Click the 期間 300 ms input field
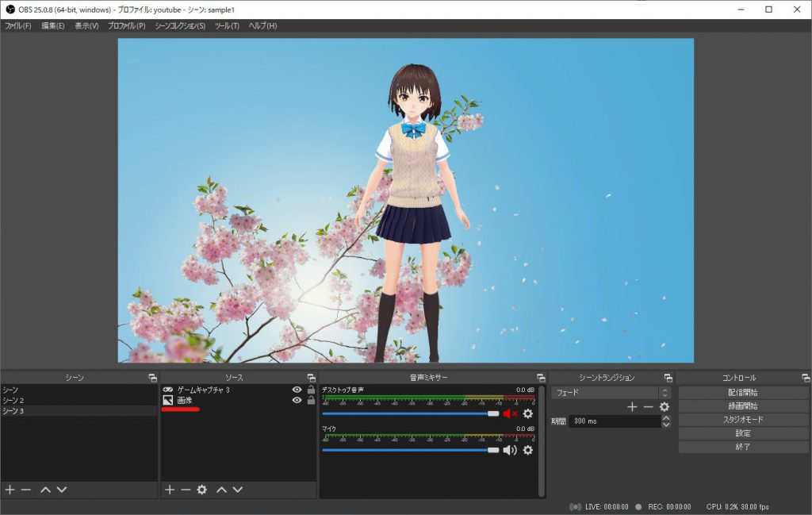 [615, 421]
